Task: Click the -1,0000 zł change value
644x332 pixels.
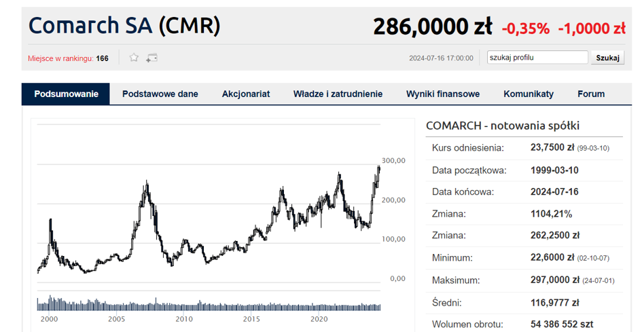Action: tap(592, 29)
